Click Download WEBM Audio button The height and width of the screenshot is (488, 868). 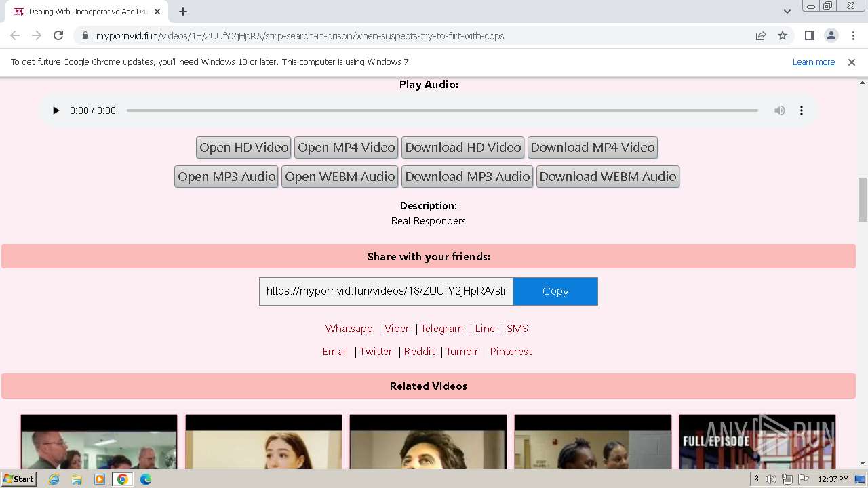coord(608,177)
